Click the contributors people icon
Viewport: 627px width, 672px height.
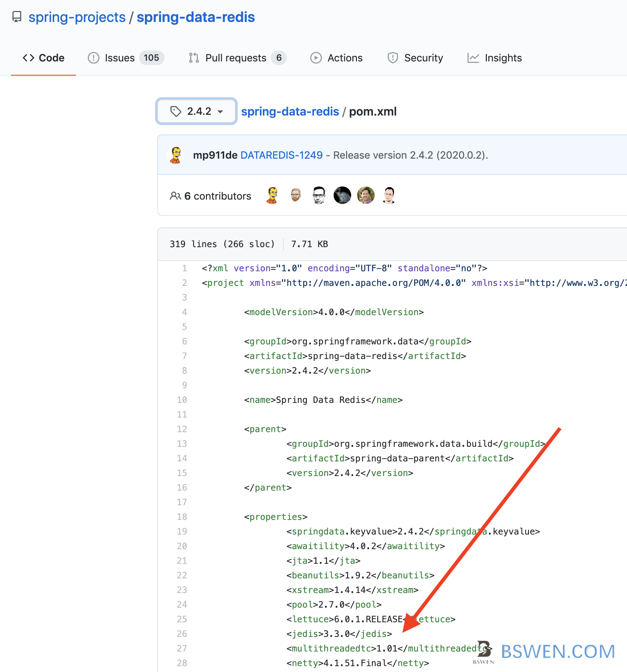pos(176,196)
